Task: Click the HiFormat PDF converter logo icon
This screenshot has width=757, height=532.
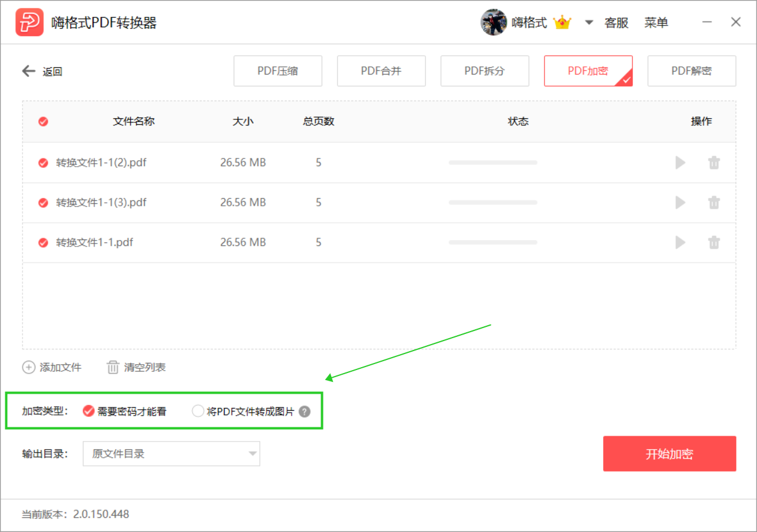Action: (30, 22)
